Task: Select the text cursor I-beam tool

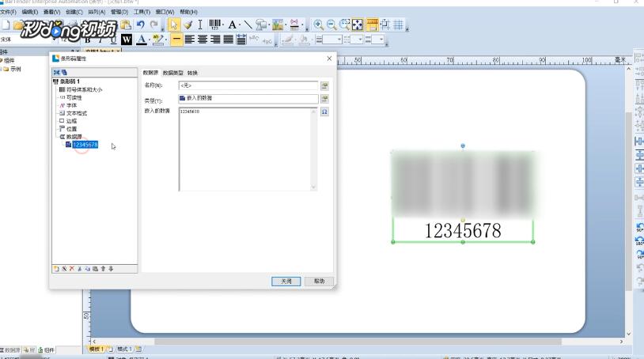Action: [x=200, y=25]
